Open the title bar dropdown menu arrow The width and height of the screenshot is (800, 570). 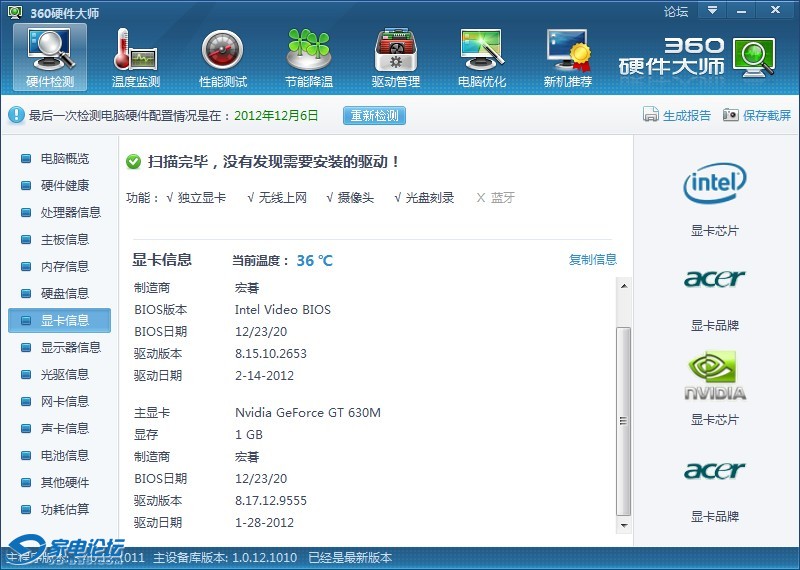click(x=712, y=10)
